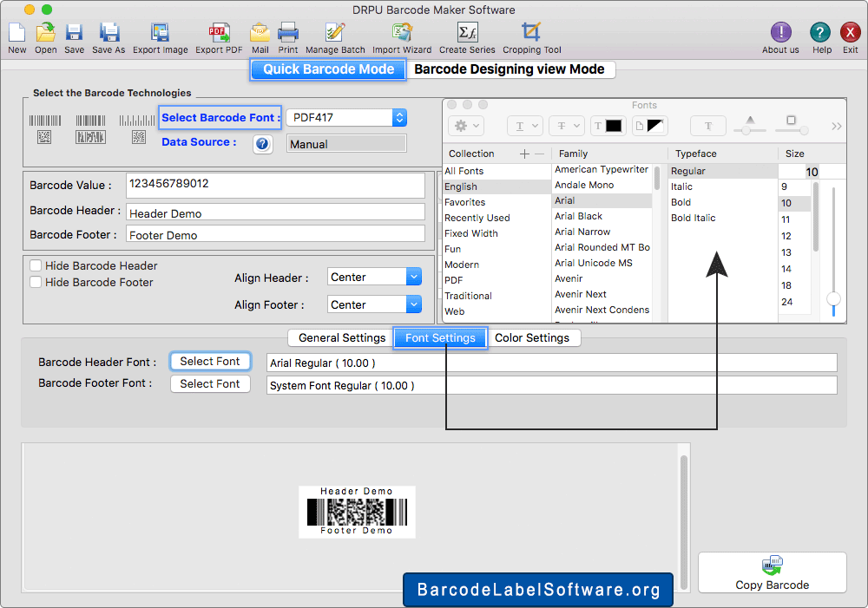
Task: Remove a collection with the minus icon
Action: pos(540,154)
